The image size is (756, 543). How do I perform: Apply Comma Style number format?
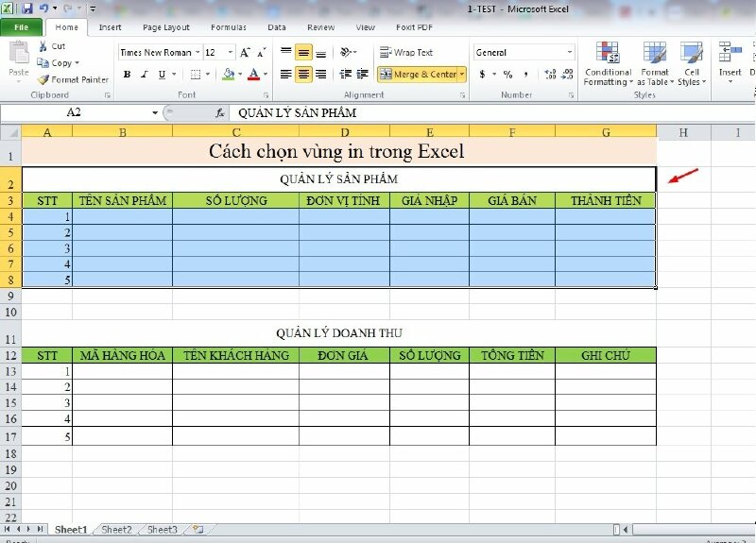tap(525, 75)
